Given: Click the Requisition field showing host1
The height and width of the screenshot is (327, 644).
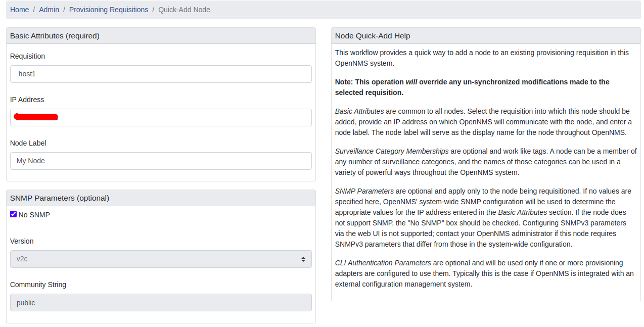Looking at the screenshot, I should point(161,74).
